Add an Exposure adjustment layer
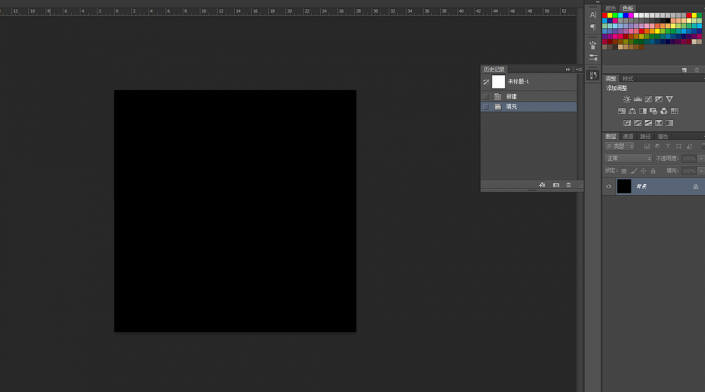 coord(659,99)
